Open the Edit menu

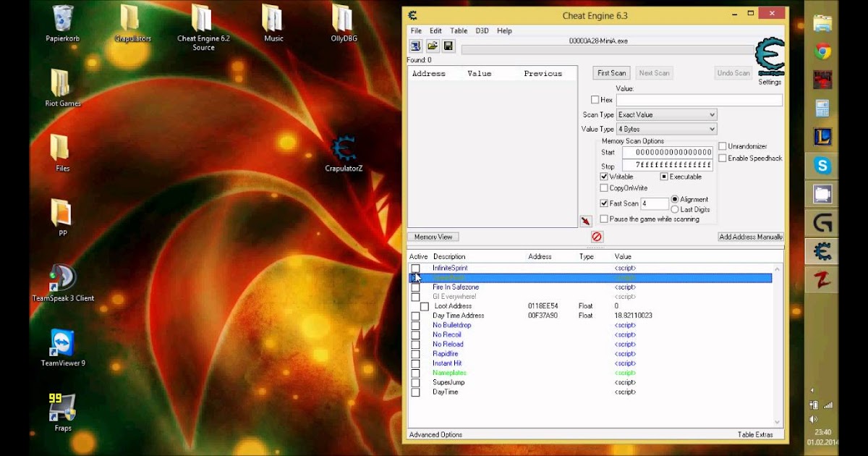[435, 31]
